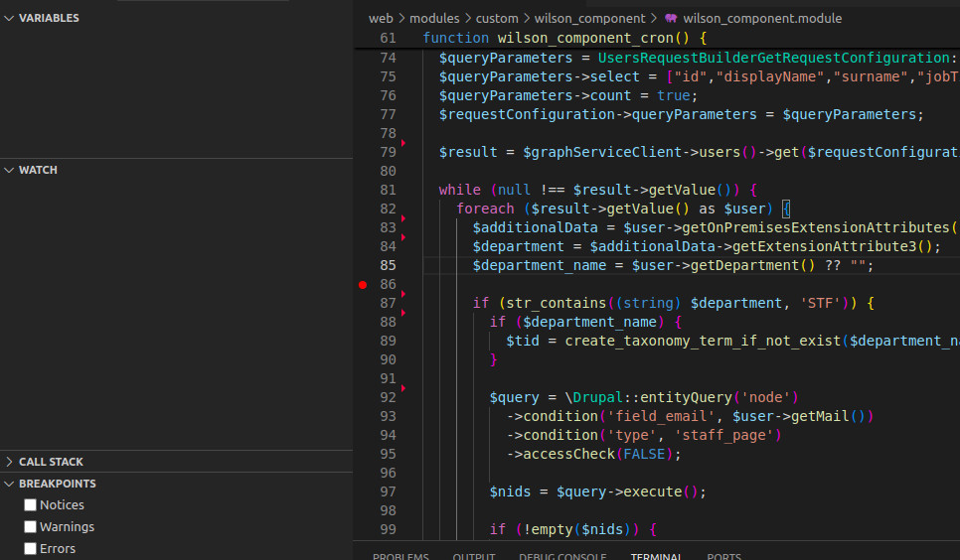
Task: Click 'str_contains' on line 87
Action: point(556,303)
